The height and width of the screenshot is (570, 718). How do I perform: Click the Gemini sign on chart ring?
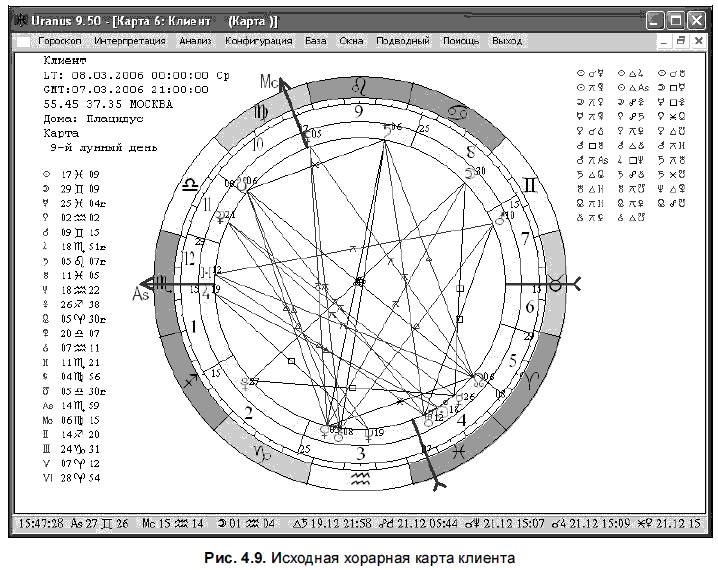tap(530, 185)
